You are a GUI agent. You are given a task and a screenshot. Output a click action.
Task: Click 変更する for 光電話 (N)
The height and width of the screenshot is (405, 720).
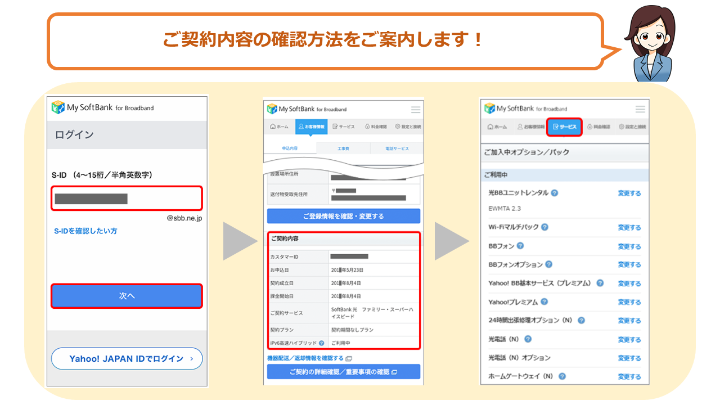629,339
